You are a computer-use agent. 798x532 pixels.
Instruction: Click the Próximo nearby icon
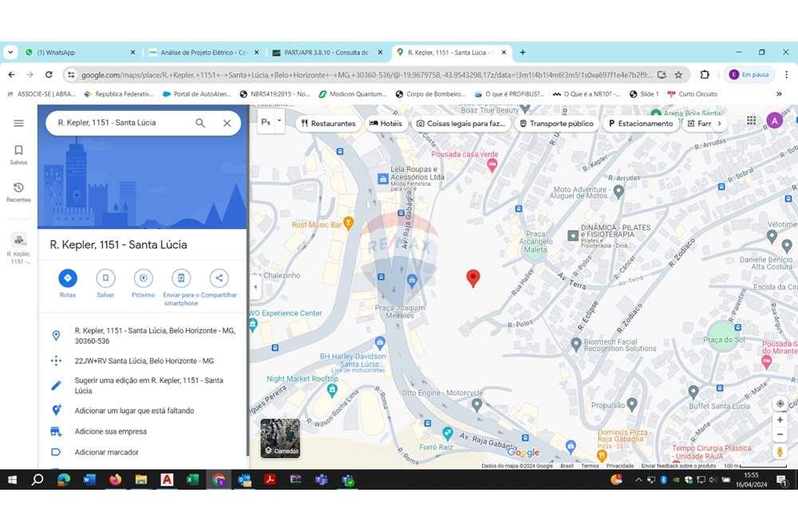coord(144,278)
